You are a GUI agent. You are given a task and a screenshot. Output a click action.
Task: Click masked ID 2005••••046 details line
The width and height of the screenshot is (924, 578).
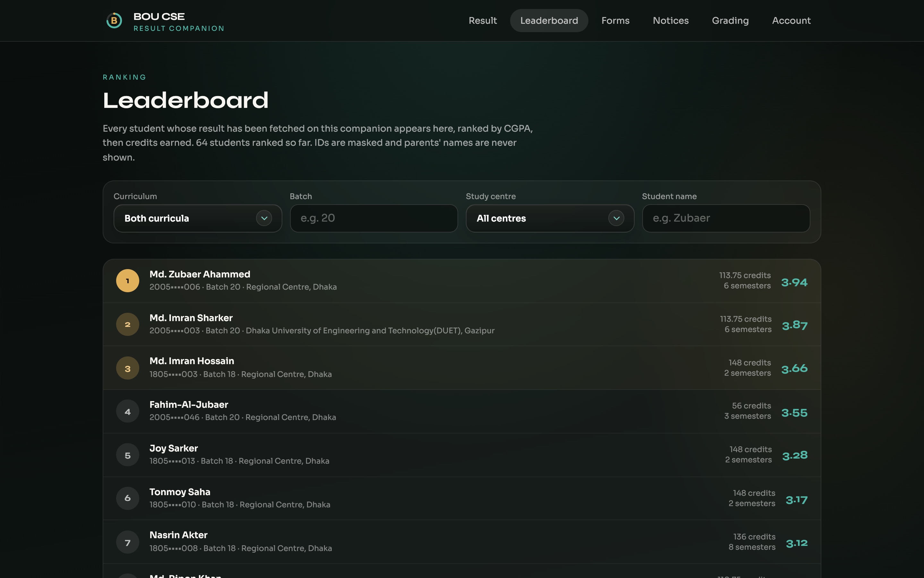(243, 417)
